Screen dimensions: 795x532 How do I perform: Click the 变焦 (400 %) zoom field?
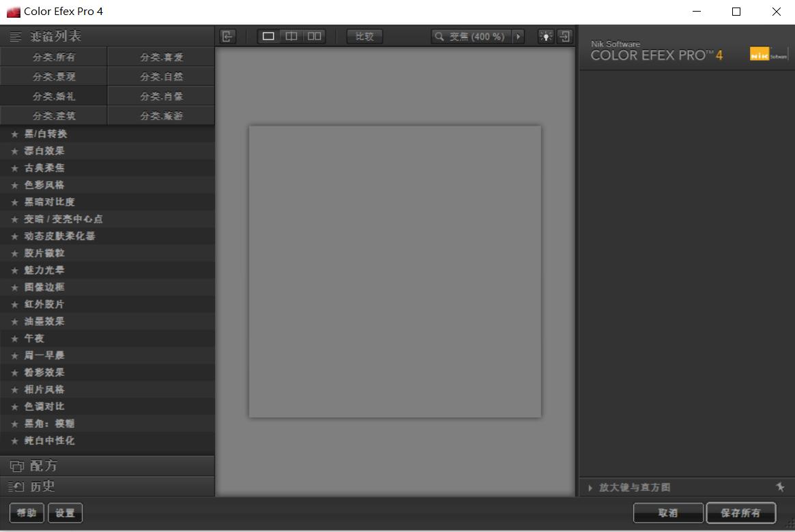point(477,36)
